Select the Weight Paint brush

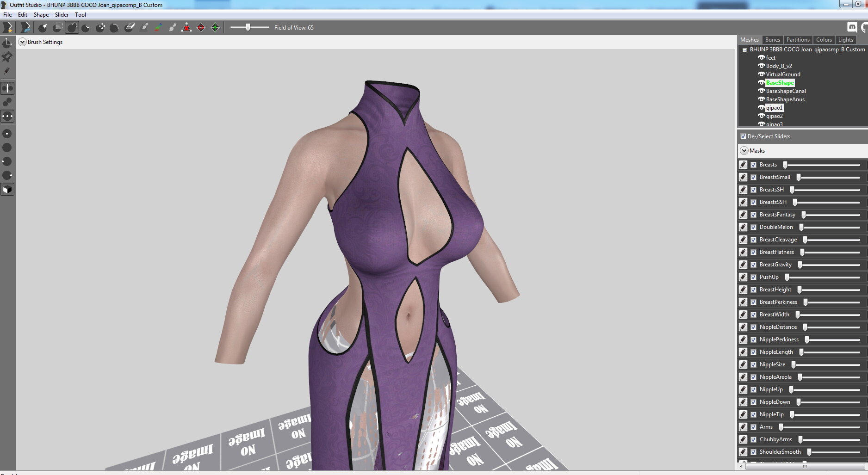click(144, 28)
